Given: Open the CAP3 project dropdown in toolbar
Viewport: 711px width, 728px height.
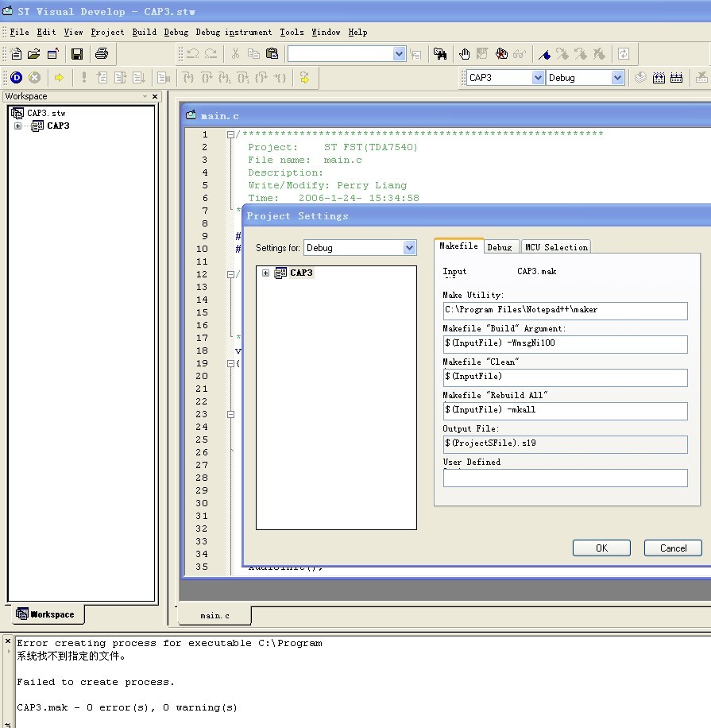Looking at the screenshot, I should click(x=538, y=78).
